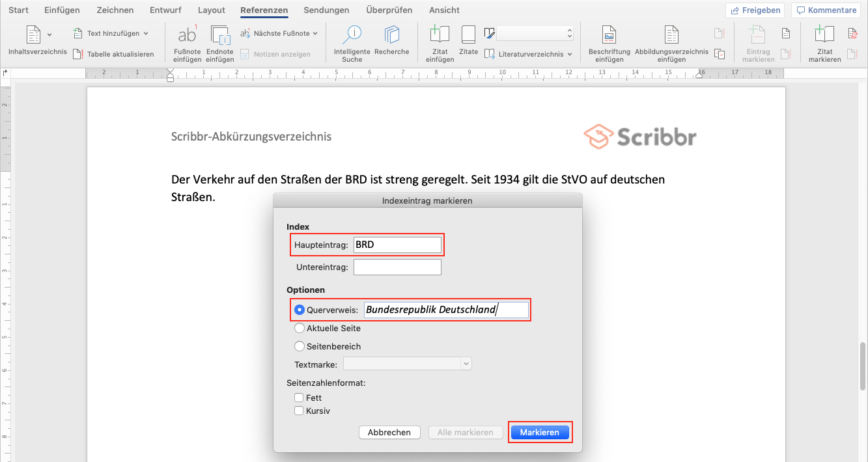This screenshot has width=868, height=462.
Task: Open the Textmarke dropdown
Action: point(408,364)
